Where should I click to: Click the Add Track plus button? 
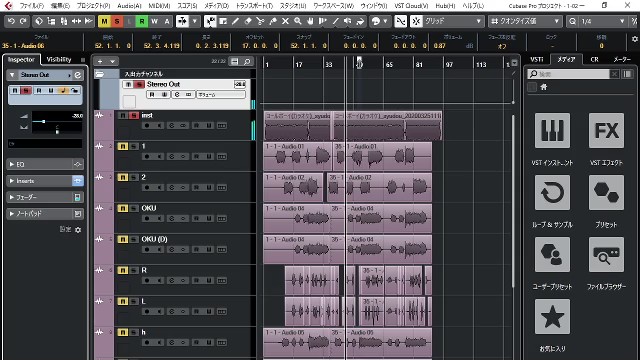[x=100, y=62]
